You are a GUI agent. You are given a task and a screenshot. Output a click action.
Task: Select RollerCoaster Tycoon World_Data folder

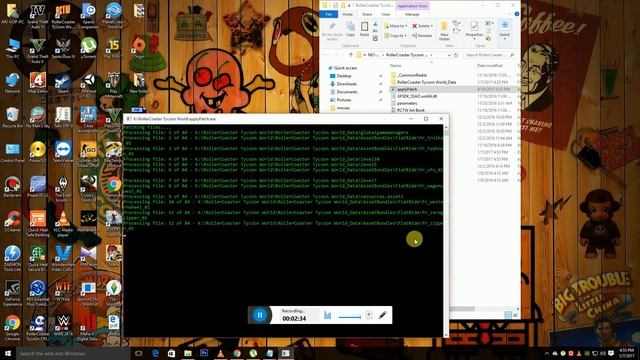(x=426, y=82)
